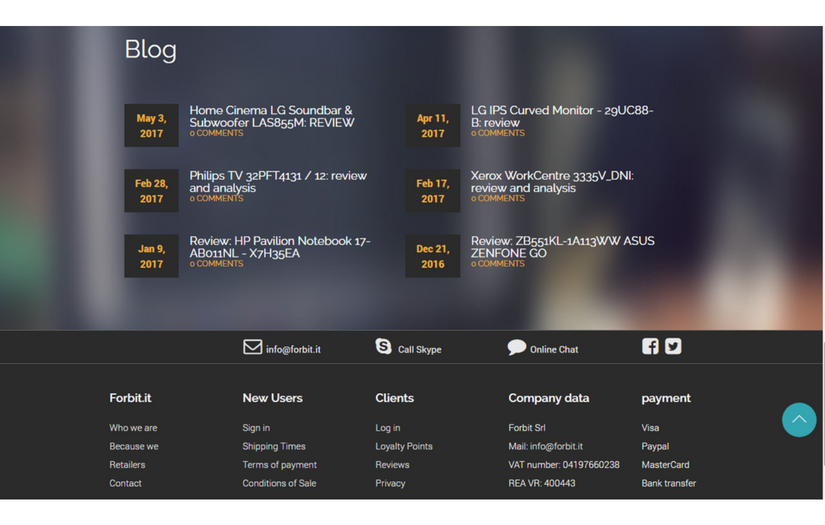Image resolution: width=825 pixels, height=525 pixels.
Task: Open the Contact footer link
Action: (125, 483)
